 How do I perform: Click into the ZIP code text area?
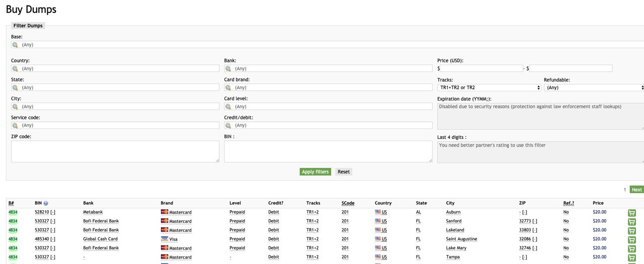tap(115, 151)
